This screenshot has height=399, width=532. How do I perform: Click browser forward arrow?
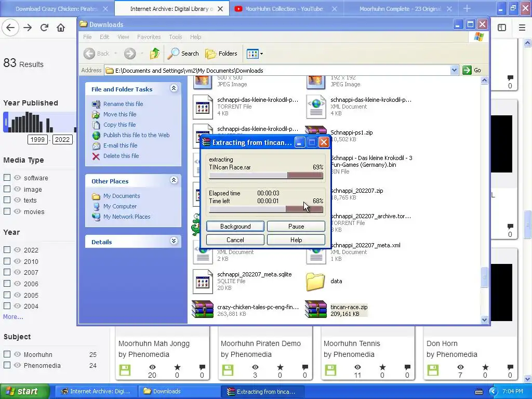point(28,28)
